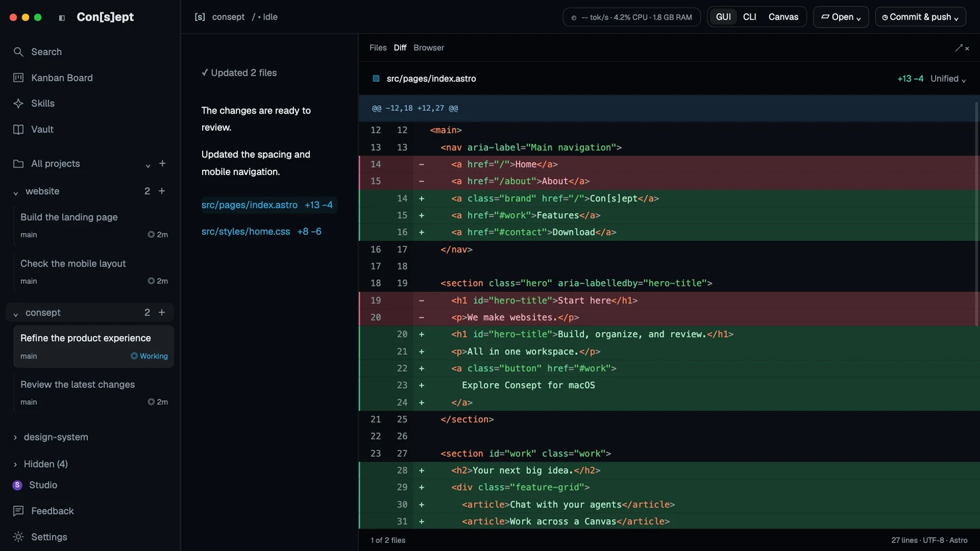Viewport: 980px width, 551px height.
Task: Click the clock icon beside Commit & push
Action: [x=885, y=18]
